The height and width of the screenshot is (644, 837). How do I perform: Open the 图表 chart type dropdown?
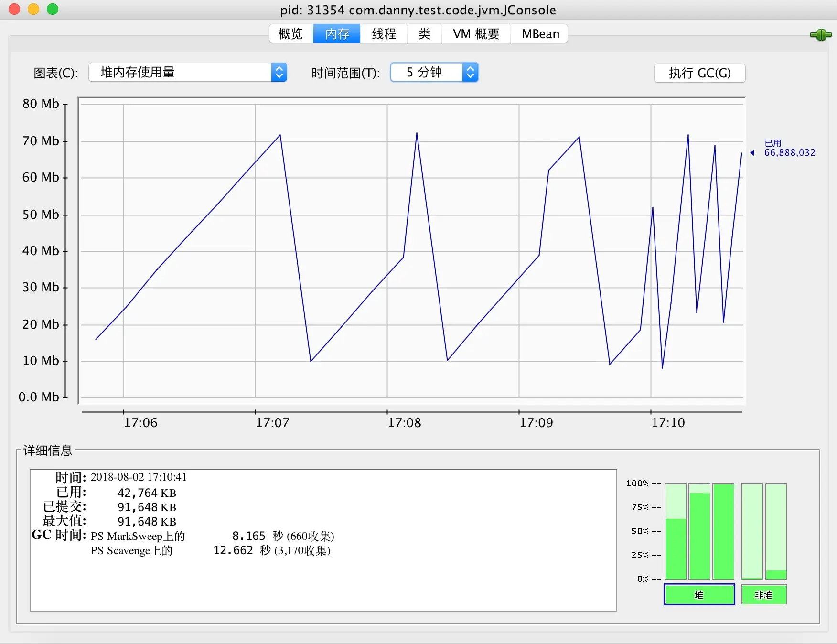click(188, 73)
